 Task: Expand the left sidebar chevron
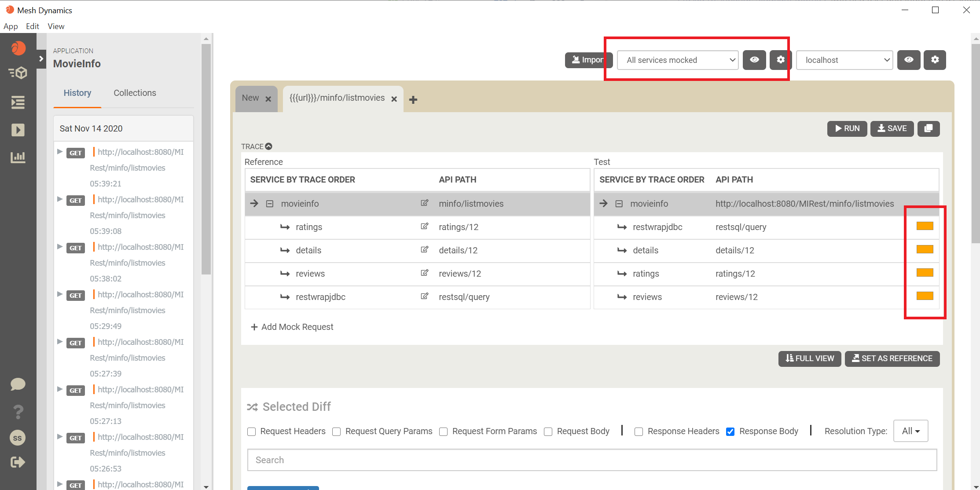[41, 59]
